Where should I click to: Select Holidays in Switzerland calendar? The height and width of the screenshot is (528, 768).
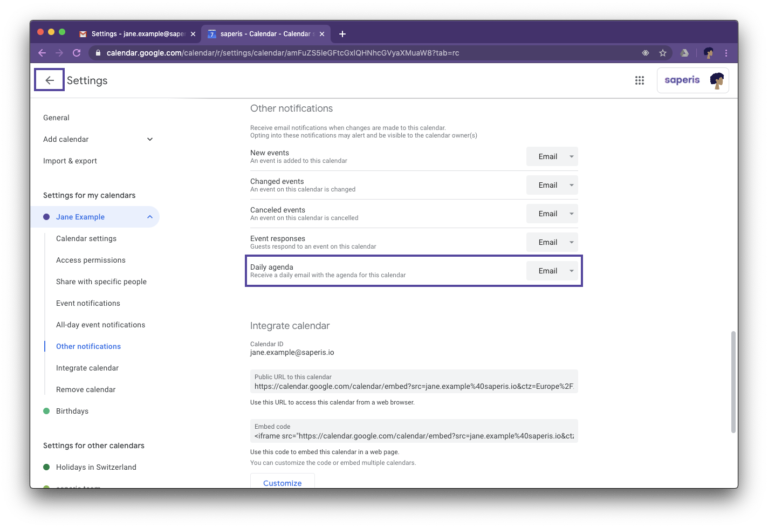[x=96, y=467]
